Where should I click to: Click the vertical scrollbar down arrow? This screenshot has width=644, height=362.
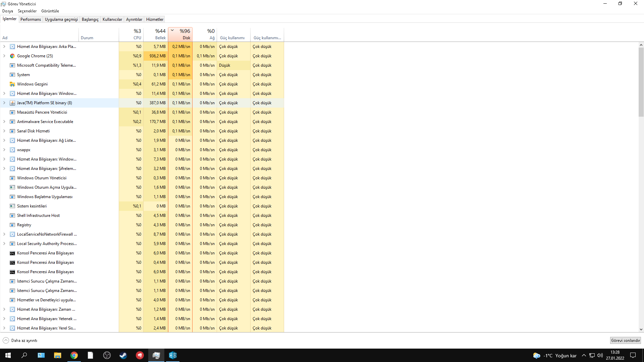point(641,329)
